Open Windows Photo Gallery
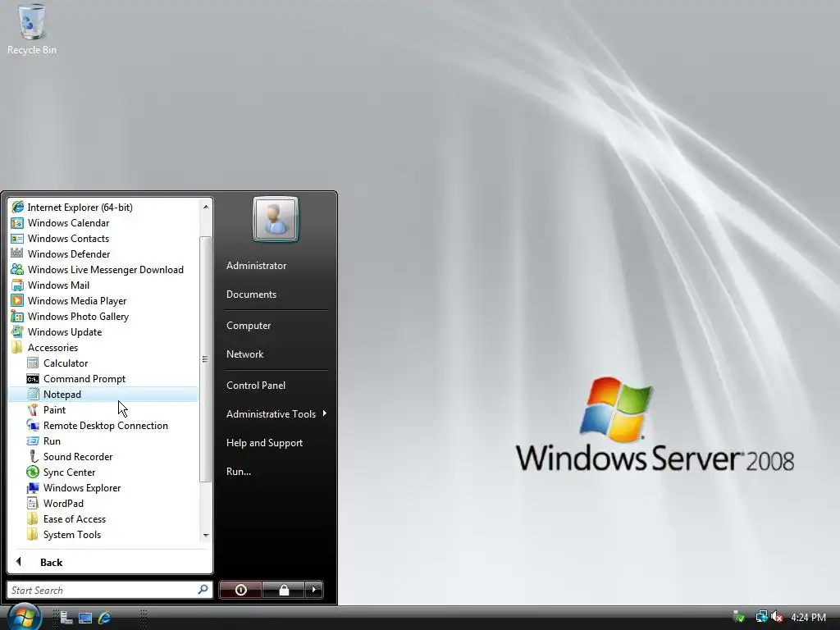 pyautogui.click(x=103, y=316)
